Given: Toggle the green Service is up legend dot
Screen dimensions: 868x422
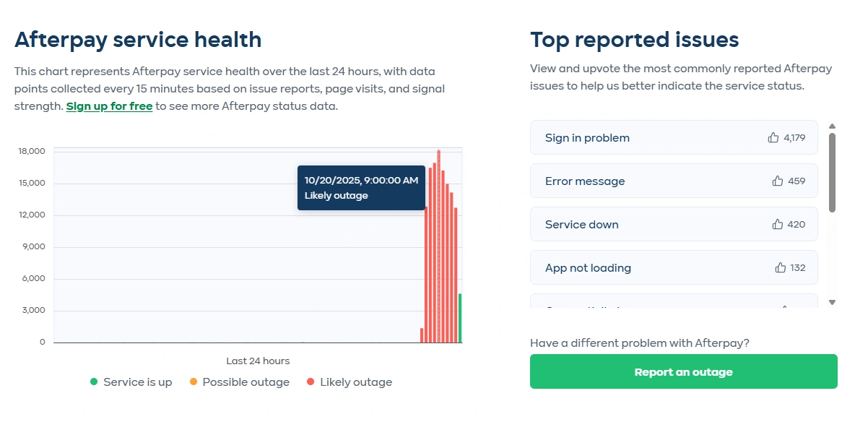Looking at the screenshot, I should pos(94,382).
